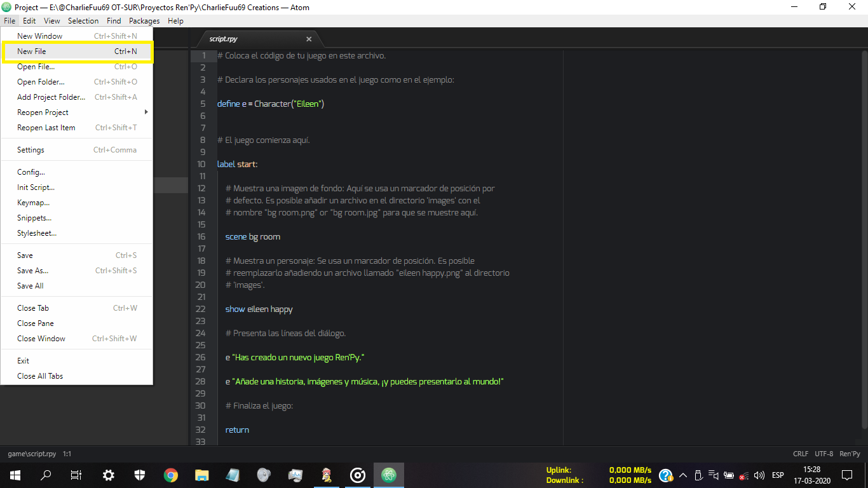Image resolution: width=868 pixels, height=488 pixels.
Task: Open Windows Security shield icon
Action: point(140,475)
